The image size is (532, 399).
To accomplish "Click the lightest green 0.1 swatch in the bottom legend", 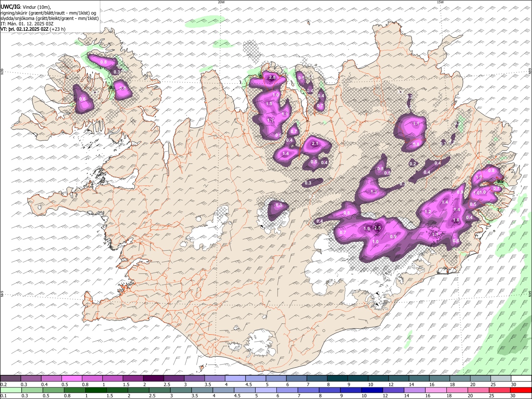I will pos(11,390).
